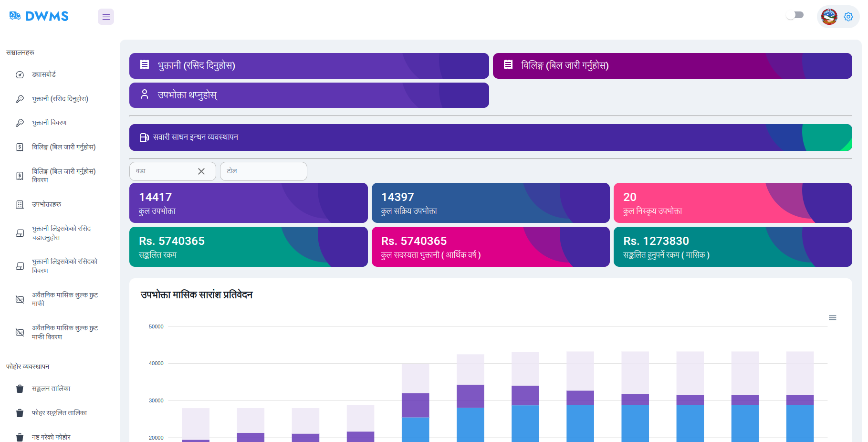Open भुक्तानी विवरण in the sidebar

(x=49, y=123)
